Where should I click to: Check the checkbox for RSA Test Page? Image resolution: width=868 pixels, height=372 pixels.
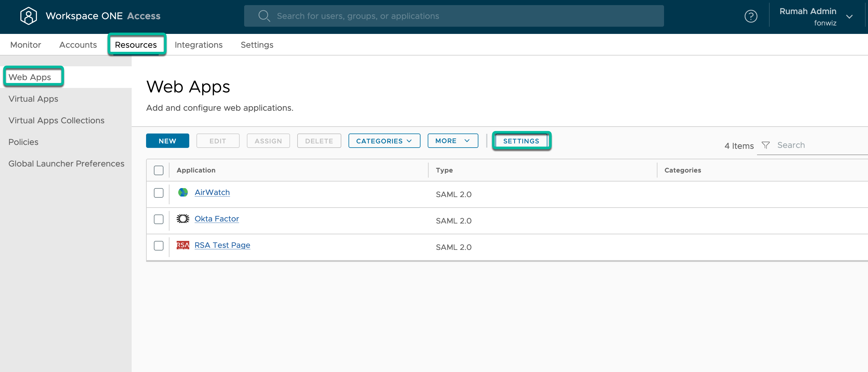click(x=158, y=246)
